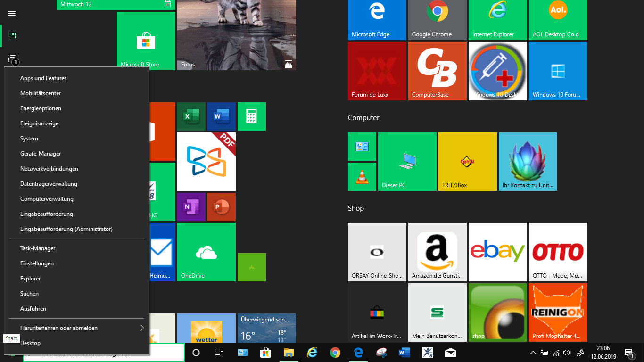Screen dimensions: 644x362
Task: Open the Windows 10 Desktop syringe tile
Action: click(497, 71)
